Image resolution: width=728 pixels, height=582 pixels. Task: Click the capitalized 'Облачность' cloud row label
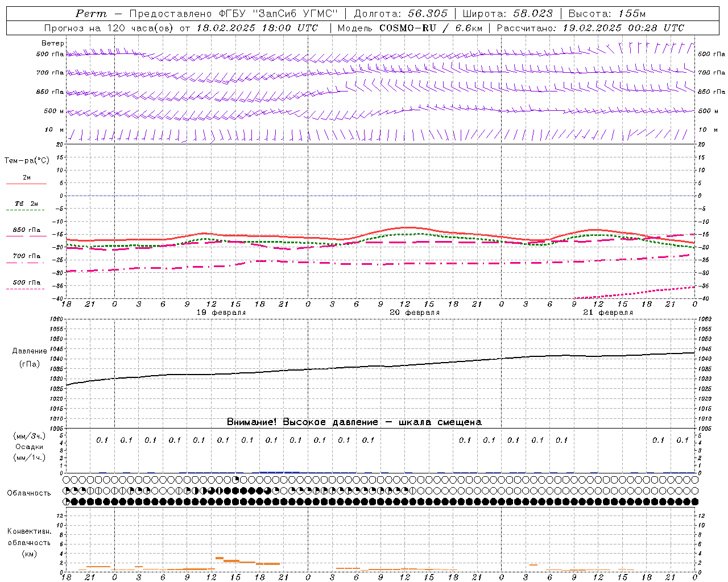pos(29,493)
